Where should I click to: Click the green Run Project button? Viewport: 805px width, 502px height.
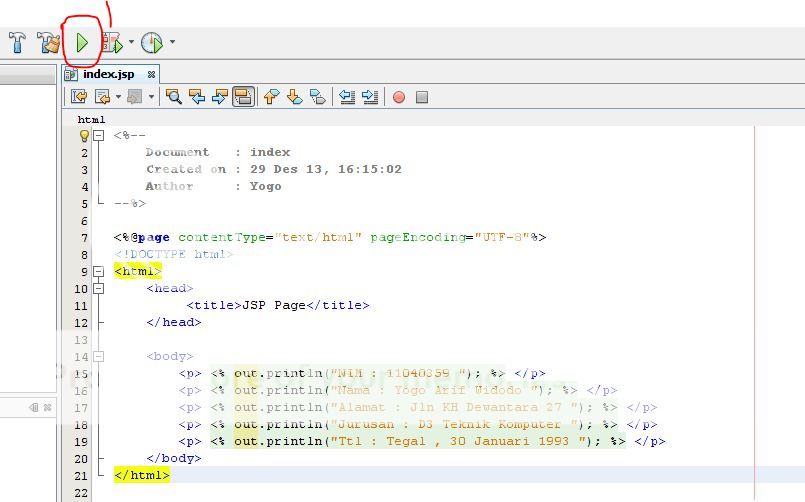click(x=82, y=42)
